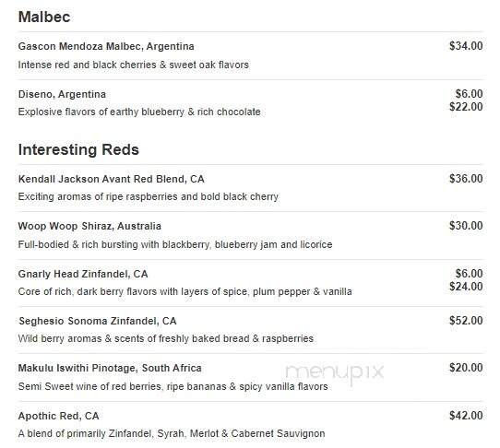Open Woop Woop Shiraz, Australia entry
The image size is (500, 448).
(89, 226)
